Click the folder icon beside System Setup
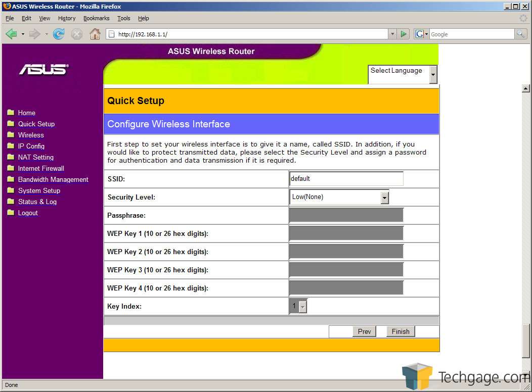The width and height of the screenshot is (532, 392). click(11, 190)
